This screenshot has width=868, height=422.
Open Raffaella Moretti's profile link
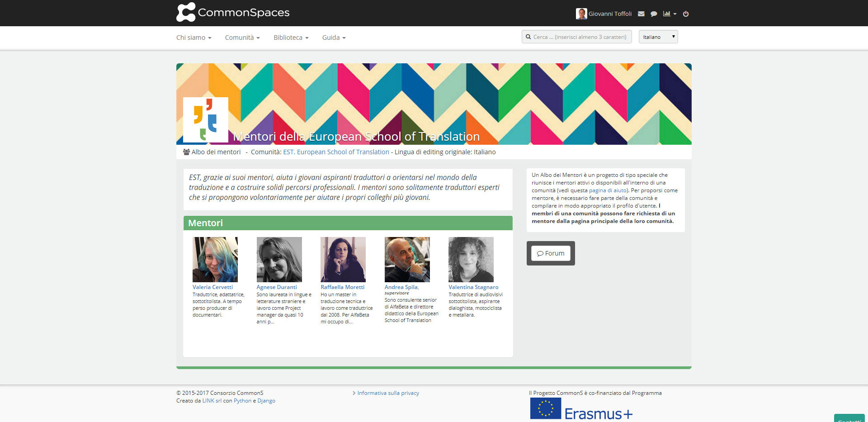point(343,287)
